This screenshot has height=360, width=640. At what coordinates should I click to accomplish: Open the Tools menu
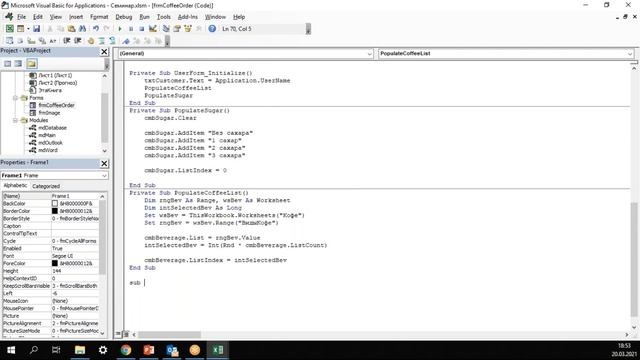(x=163, y=17)
